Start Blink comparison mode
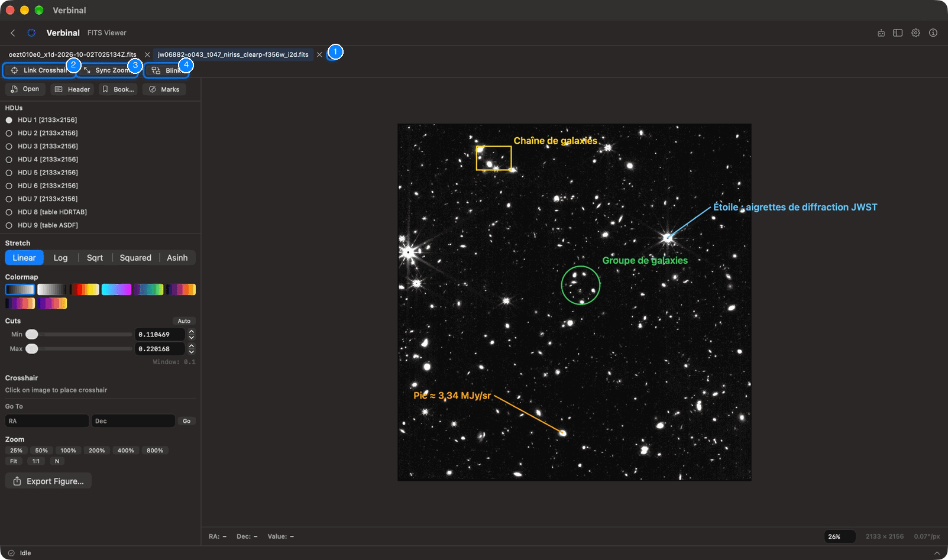This screenshot has width=948, height=560. 167,70
